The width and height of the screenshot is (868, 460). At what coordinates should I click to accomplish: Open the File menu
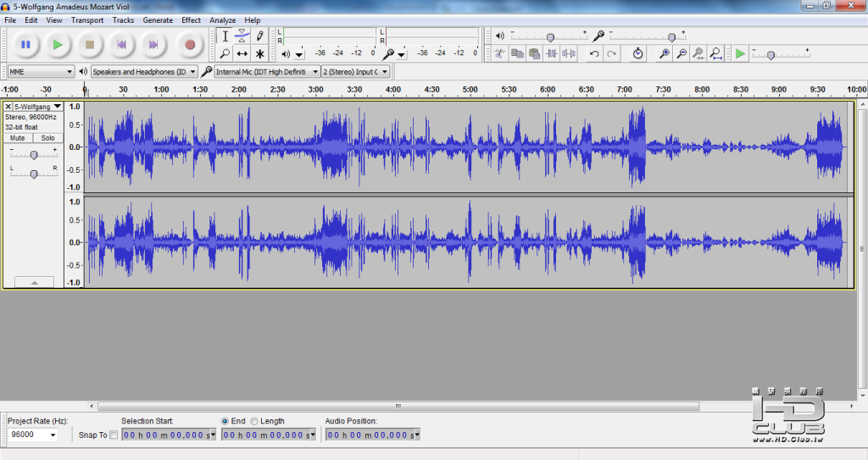coord(10,20)
